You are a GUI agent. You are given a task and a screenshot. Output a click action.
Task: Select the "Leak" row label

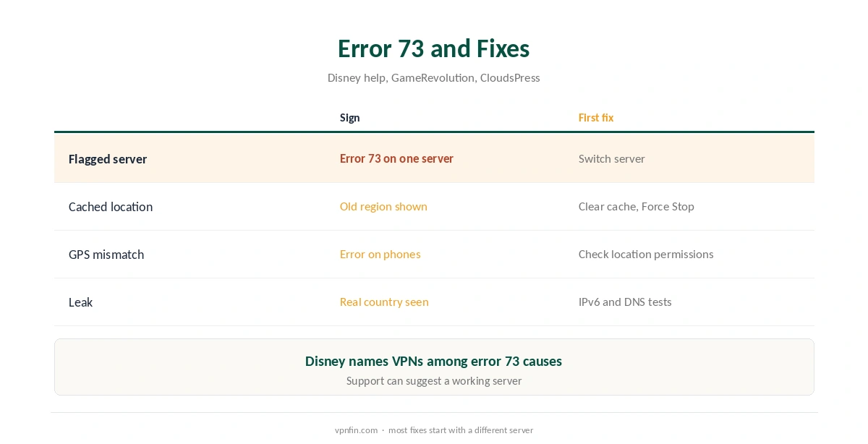coord(80,302)
